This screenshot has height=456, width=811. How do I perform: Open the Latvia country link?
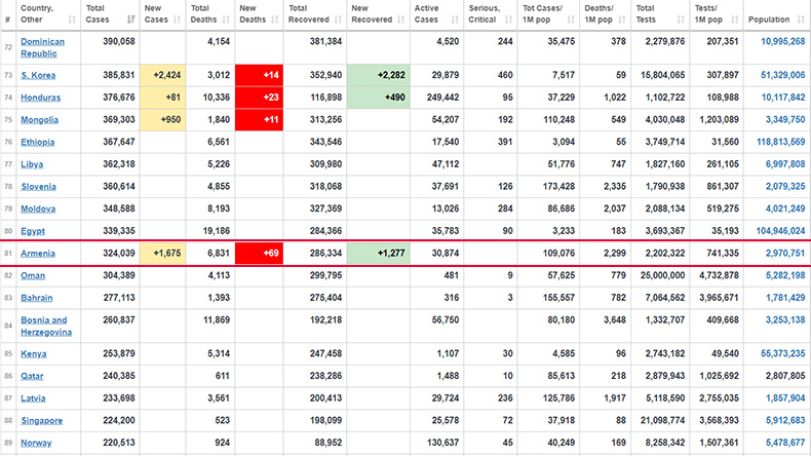click(x=33, y=399)
